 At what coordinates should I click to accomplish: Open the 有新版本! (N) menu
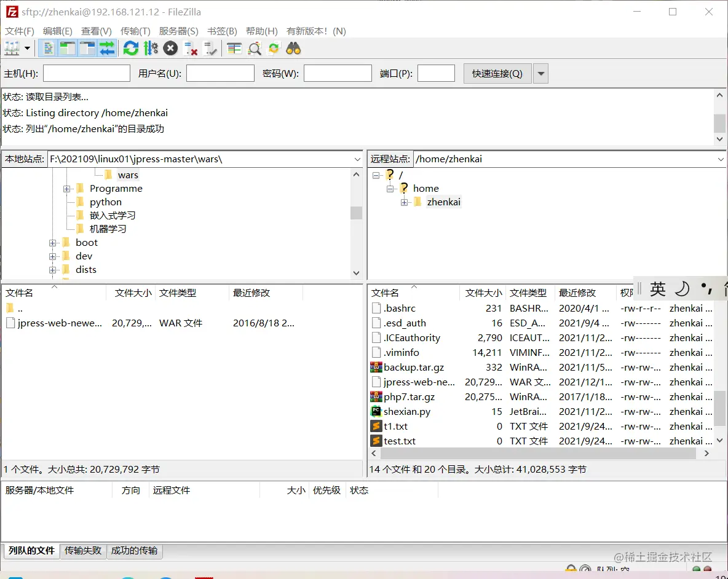tap(316, 31)
